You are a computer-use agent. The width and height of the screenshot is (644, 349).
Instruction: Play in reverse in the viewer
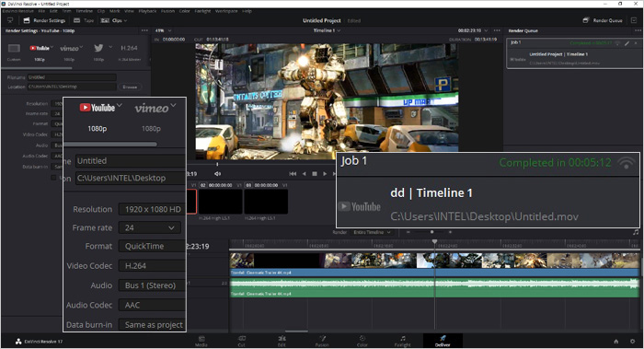(304, 174)
